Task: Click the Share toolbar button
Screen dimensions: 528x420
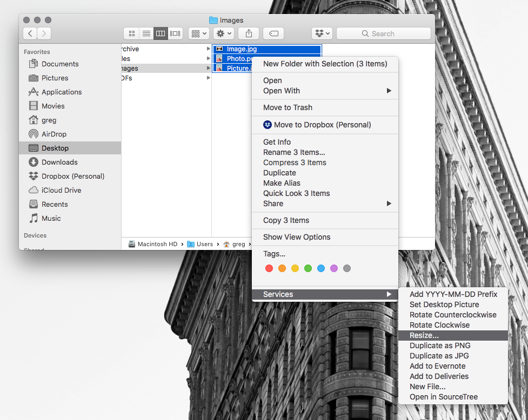Action: [x=249, y=33]
